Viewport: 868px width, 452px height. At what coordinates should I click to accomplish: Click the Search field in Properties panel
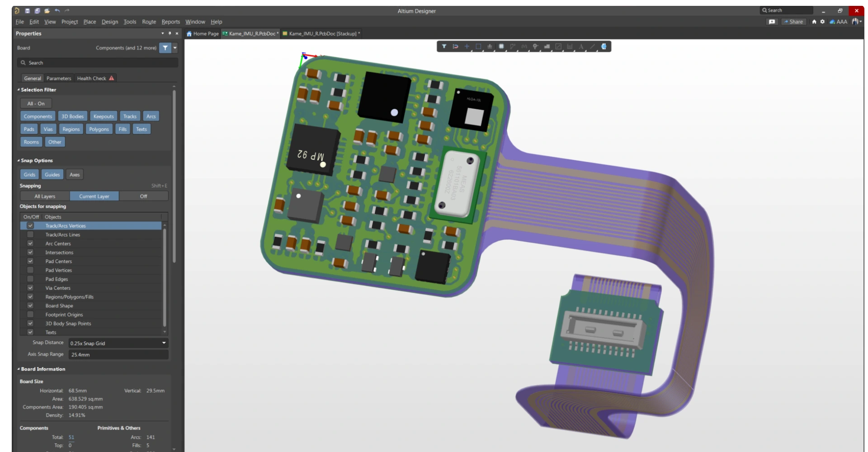pyautogui.click(x=97, y=63)
